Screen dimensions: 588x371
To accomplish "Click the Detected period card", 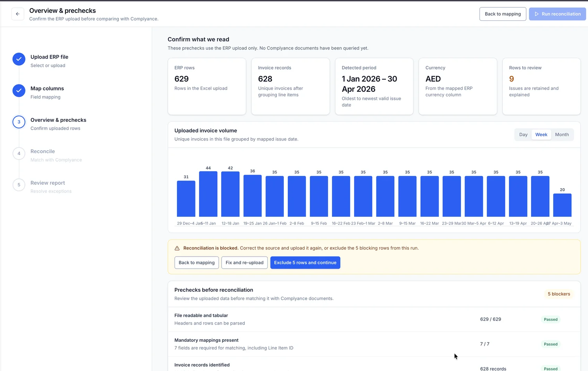I will pos(374,86).
